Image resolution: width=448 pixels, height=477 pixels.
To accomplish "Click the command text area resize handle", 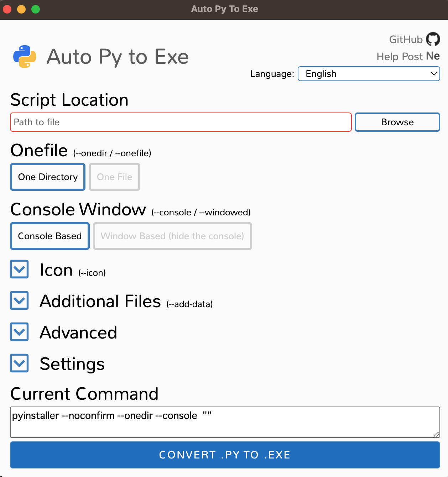I will tap(436, 434).
